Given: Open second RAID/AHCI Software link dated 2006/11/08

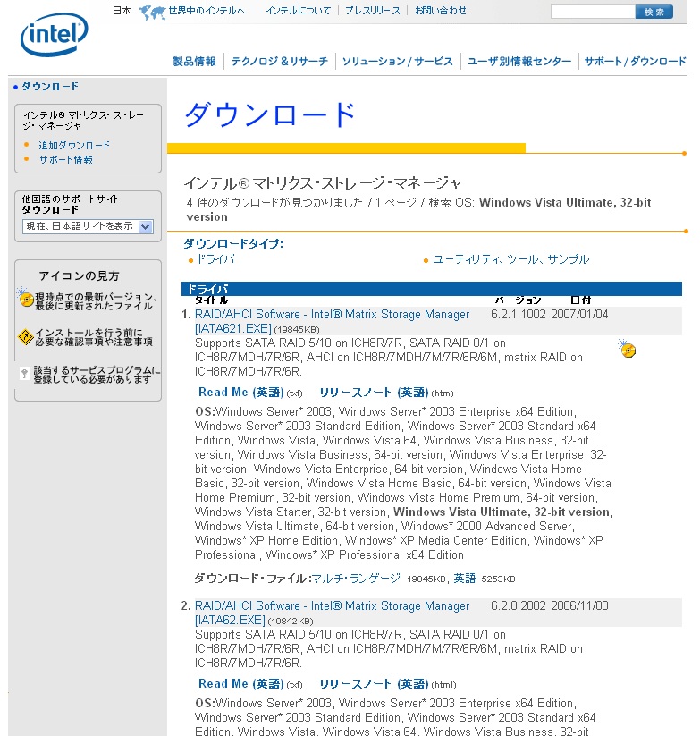Looking at the screenshot, I should pyautogui.click(x=333, y=605).
